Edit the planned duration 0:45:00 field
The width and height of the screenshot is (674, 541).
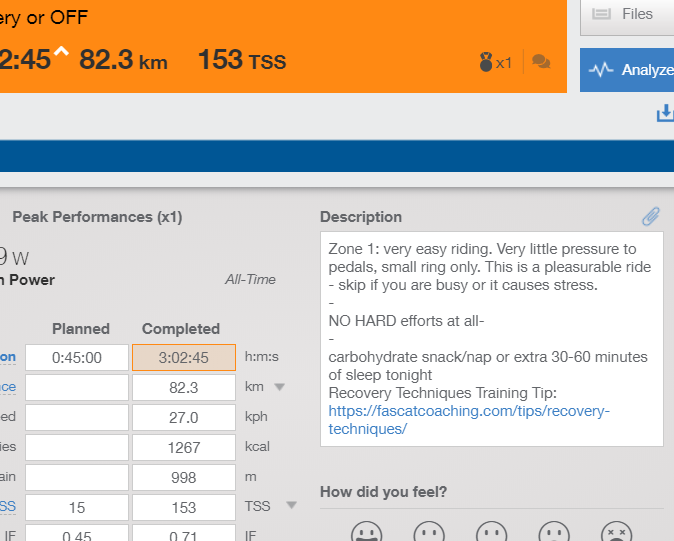click(77, 357)
